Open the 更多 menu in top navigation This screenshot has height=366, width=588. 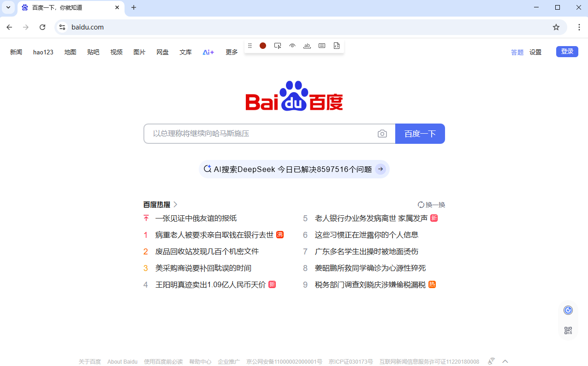coord(232,52)
